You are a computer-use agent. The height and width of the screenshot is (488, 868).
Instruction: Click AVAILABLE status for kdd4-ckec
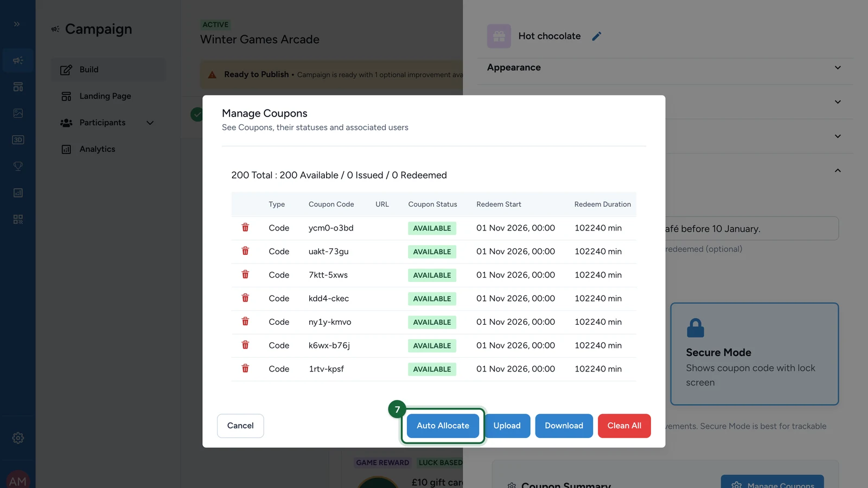[x=432, y=299]
